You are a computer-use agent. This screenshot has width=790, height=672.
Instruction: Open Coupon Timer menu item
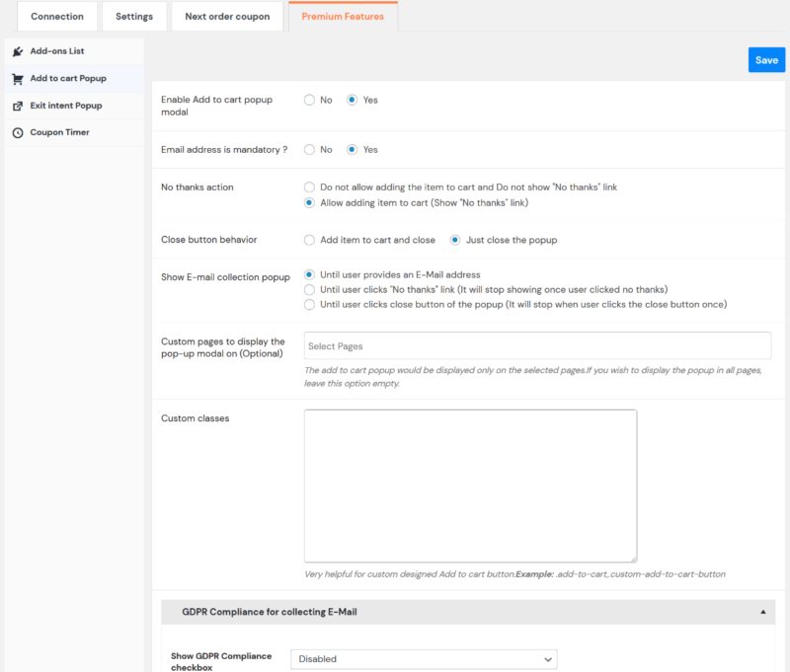pos(74,133)
